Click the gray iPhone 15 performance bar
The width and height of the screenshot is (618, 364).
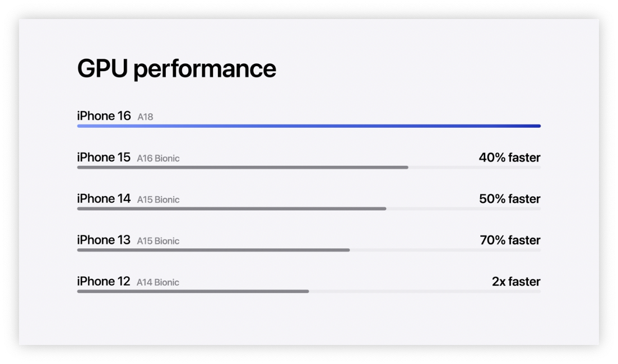pos(243,167)
